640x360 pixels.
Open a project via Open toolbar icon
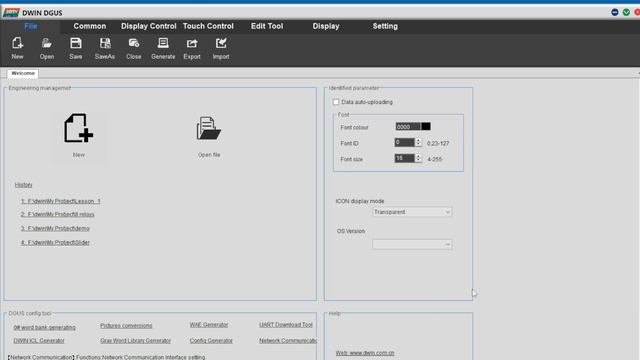(x=47, y=48)
